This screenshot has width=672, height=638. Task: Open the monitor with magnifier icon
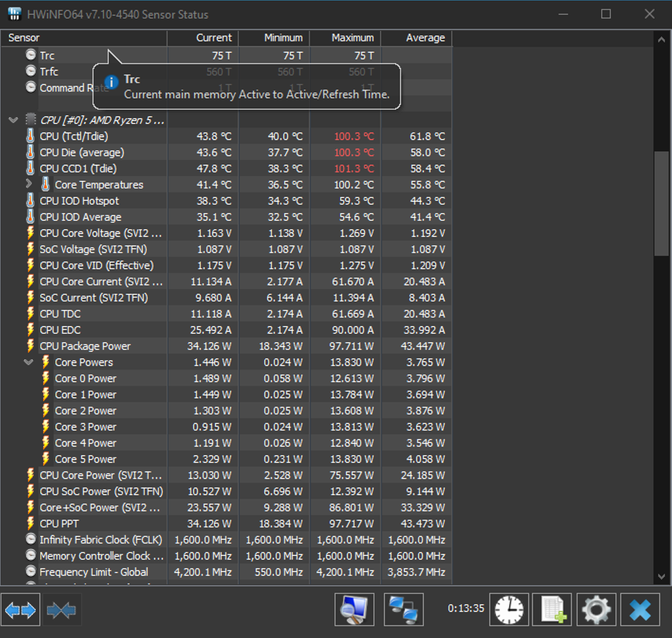point(354,610)
